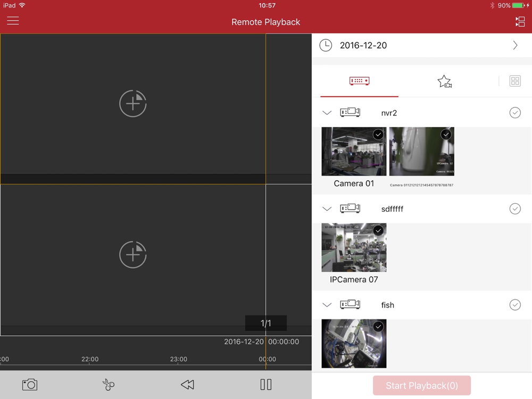Collapse the sdfffff device group
Screen dimensions: 532x399
tap(327, 209)
